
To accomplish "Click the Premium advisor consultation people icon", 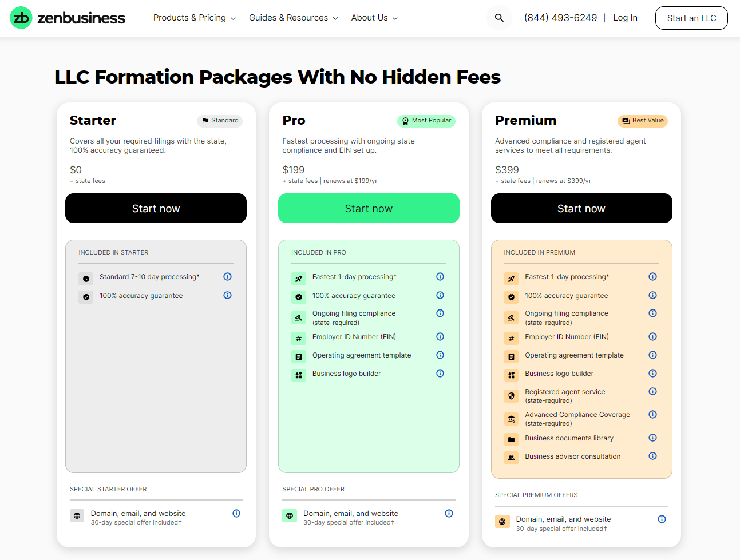I will pos(511,458).
